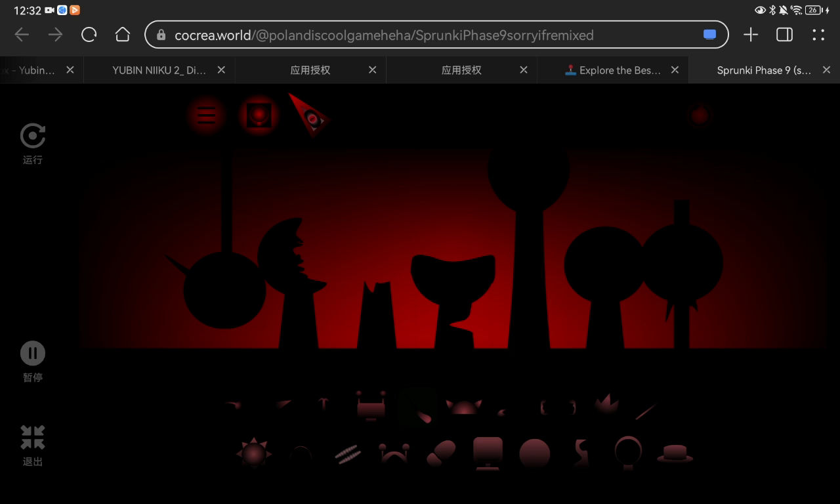Viewport: 840px width, 504px height.
Task: Select the thin diagonal stick icon
Action: pyautogui.click(x=646, y=411)
